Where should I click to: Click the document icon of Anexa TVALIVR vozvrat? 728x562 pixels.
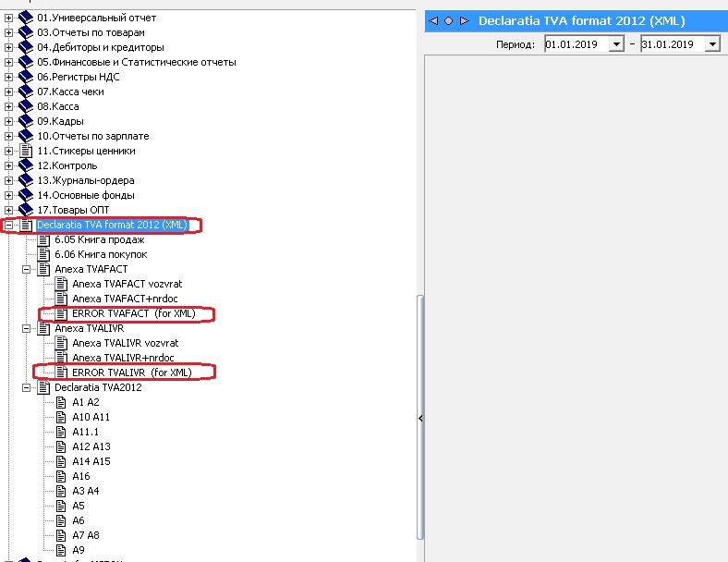click(x=61, y=343)
